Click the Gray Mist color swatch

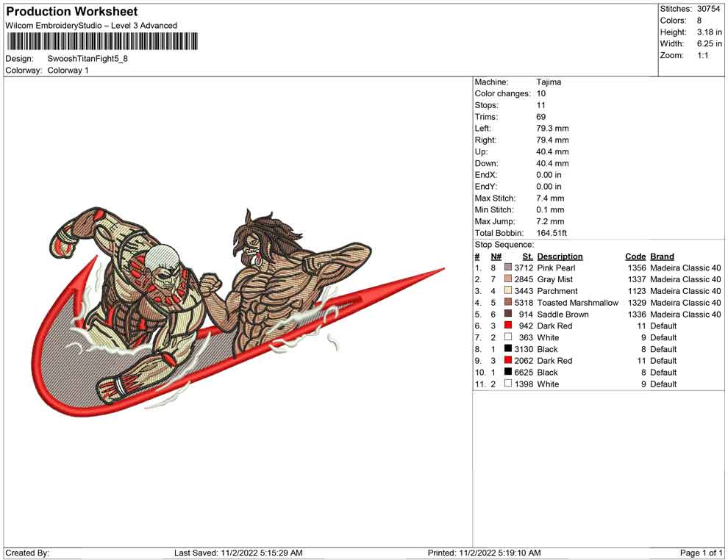(508, 279)
